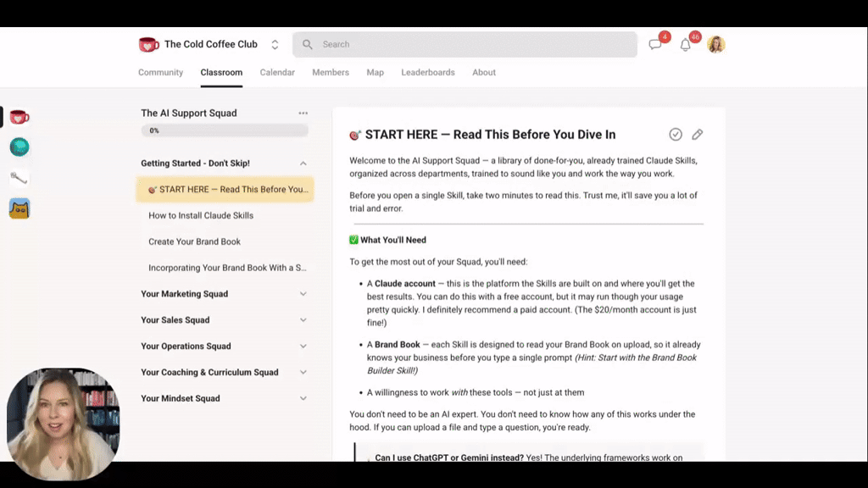
Task: Click The AI Support Squad course title
Action: (189, 113)
